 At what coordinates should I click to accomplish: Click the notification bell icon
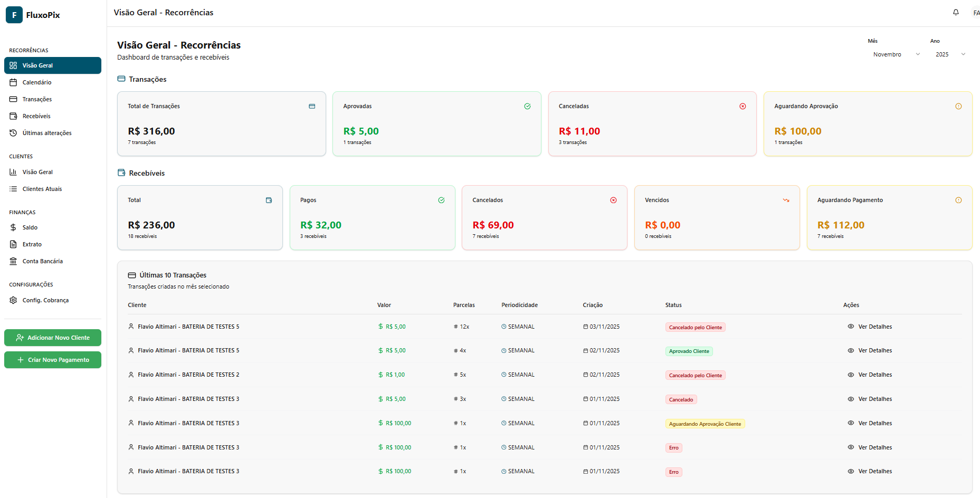tap(956, 12)
